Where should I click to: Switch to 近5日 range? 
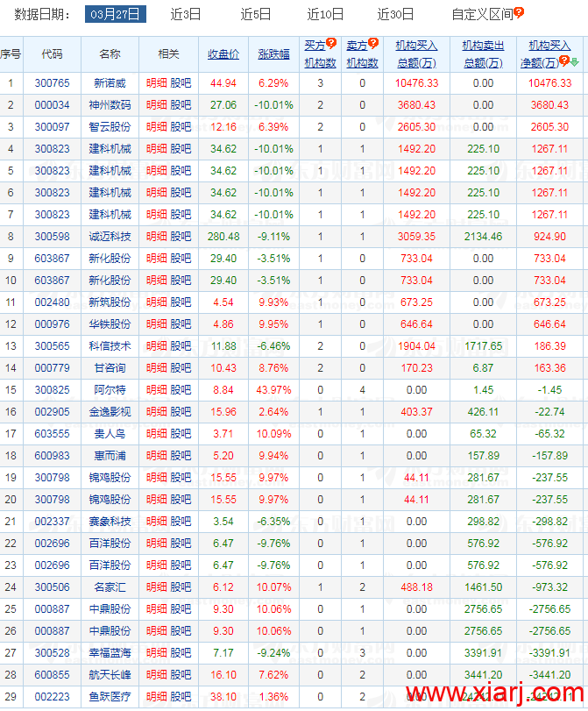click(256, 15)
